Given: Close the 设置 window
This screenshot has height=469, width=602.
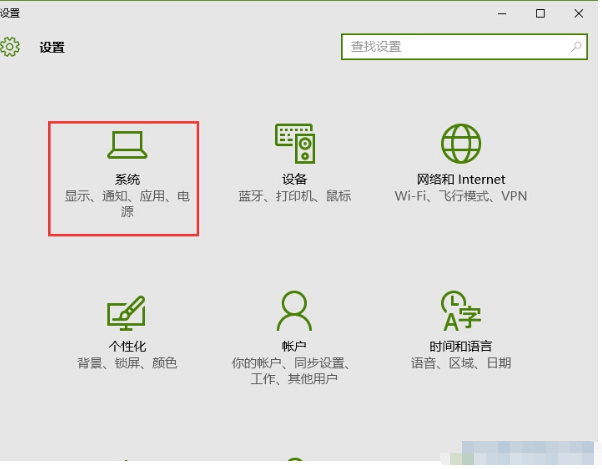Looking at the screenshot, I should [579, 14].
